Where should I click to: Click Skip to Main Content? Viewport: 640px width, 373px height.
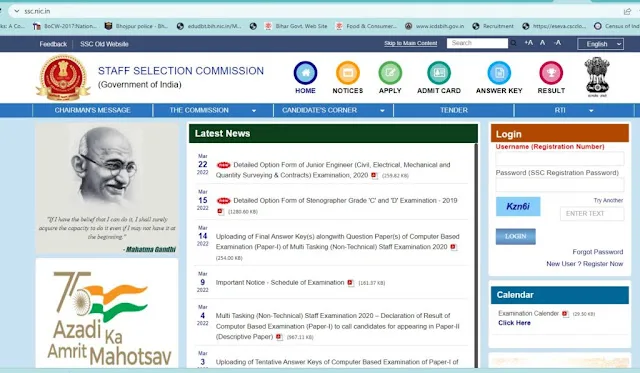pyautogui.click(x=410, y=43)
